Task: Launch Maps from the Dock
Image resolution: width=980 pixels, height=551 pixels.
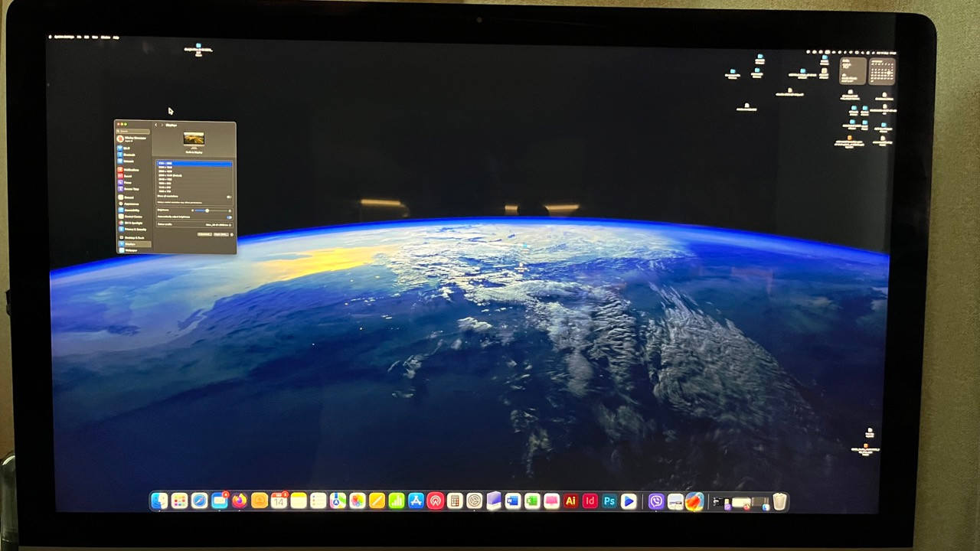Action: [338, 501]
